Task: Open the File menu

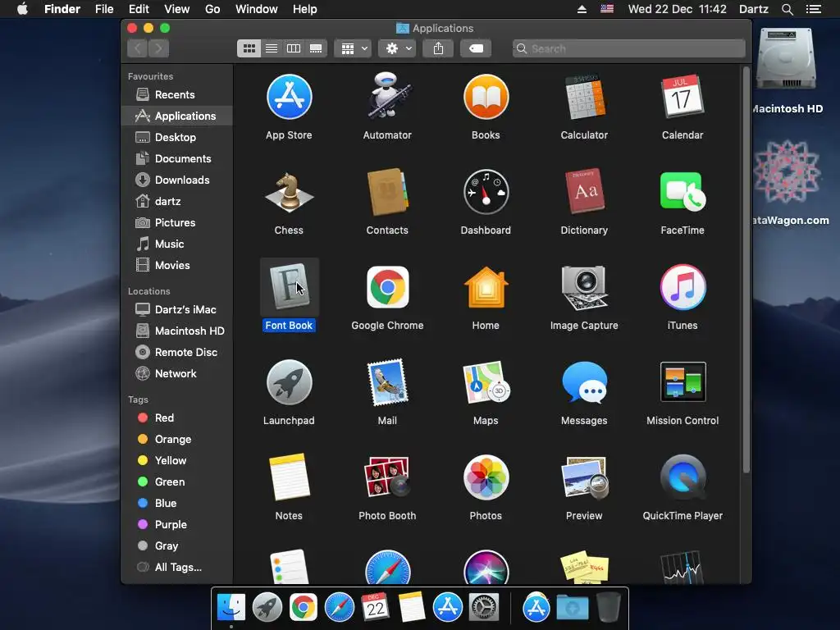Action: coord(104,9)
